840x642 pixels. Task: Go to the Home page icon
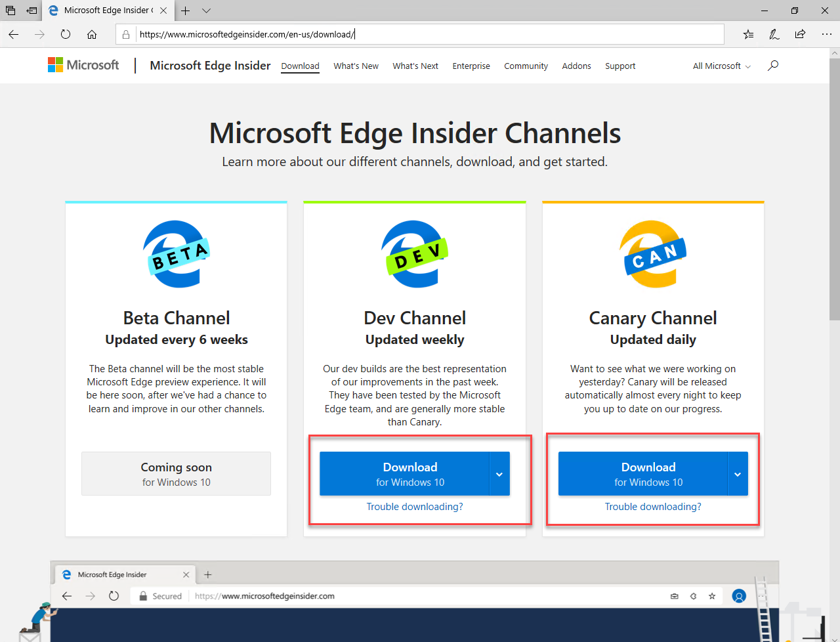[x=92, y=34]
